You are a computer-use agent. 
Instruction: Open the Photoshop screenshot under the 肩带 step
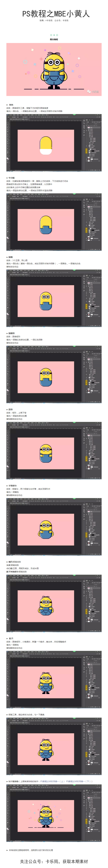[54, 451]
